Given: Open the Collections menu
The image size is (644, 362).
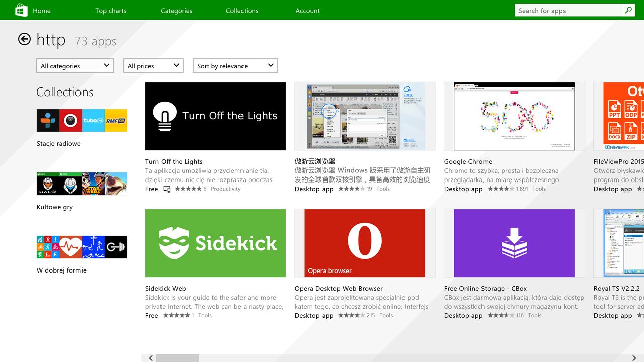Looking at the screenshot, I should [x=242, y=11].
